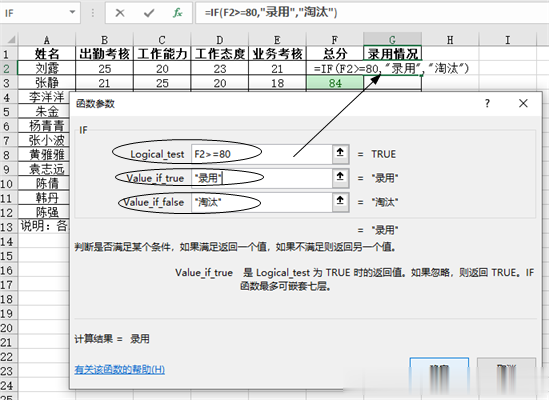Select column H header
Image resolution: width=549 pixels, height=400 pixels.
pos(450,40)
